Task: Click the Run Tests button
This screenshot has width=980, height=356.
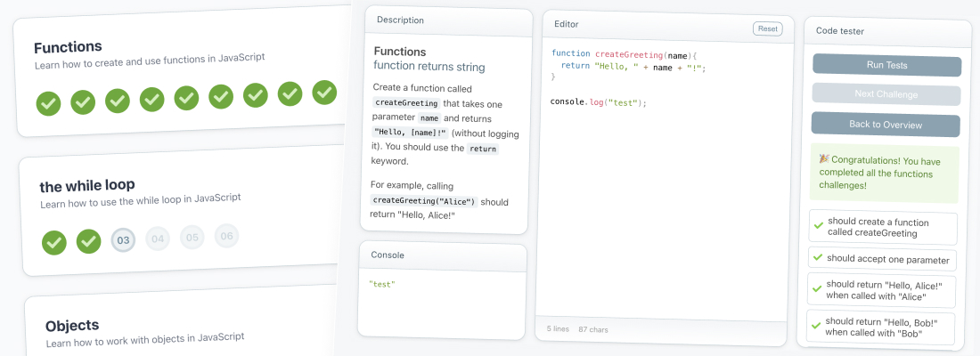Action: 886,66
